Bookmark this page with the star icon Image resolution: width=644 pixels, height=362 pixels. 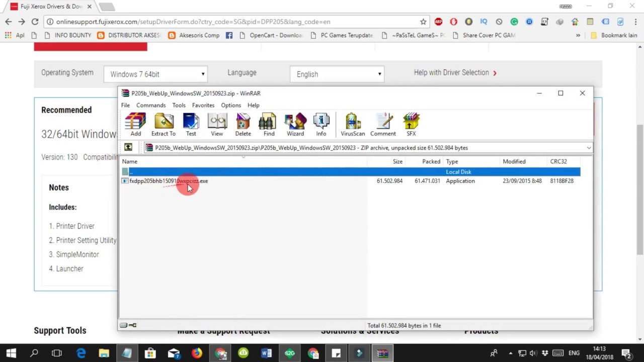click(423, 22)
